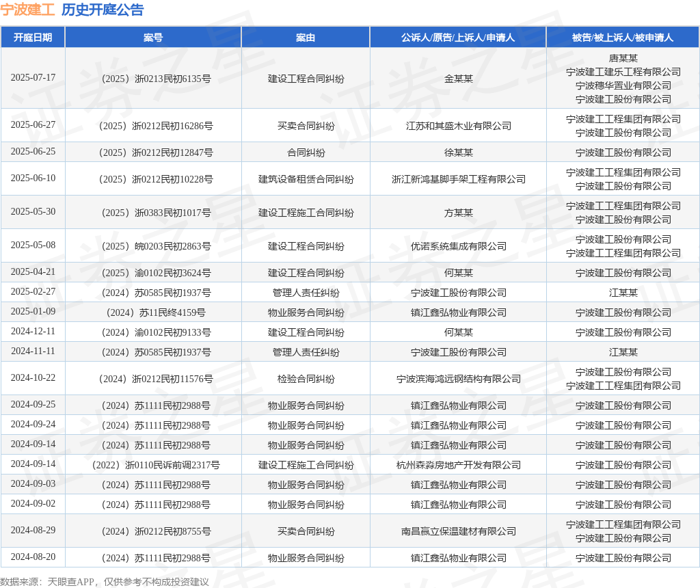Click plaintiff 宁波滨海鸿远钢结构有限公司
Image resolution: width=700 pixels, height=588 pixels.
pos(459,379)
